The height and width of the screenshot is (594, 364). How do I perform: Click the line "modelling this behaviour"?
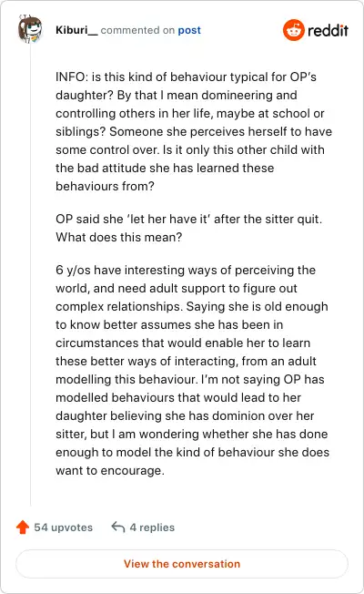click(x=190, y=380)
